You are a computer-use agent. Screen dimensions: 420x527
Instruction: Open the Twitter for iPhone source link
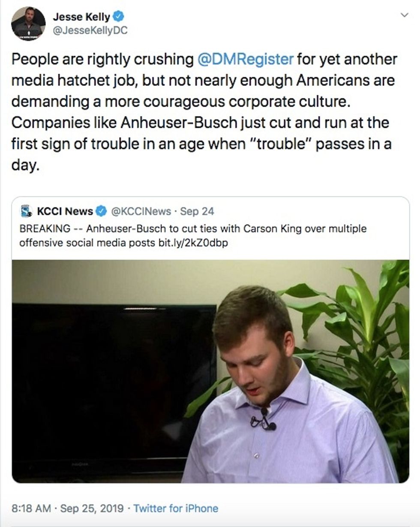coord(176,509)
